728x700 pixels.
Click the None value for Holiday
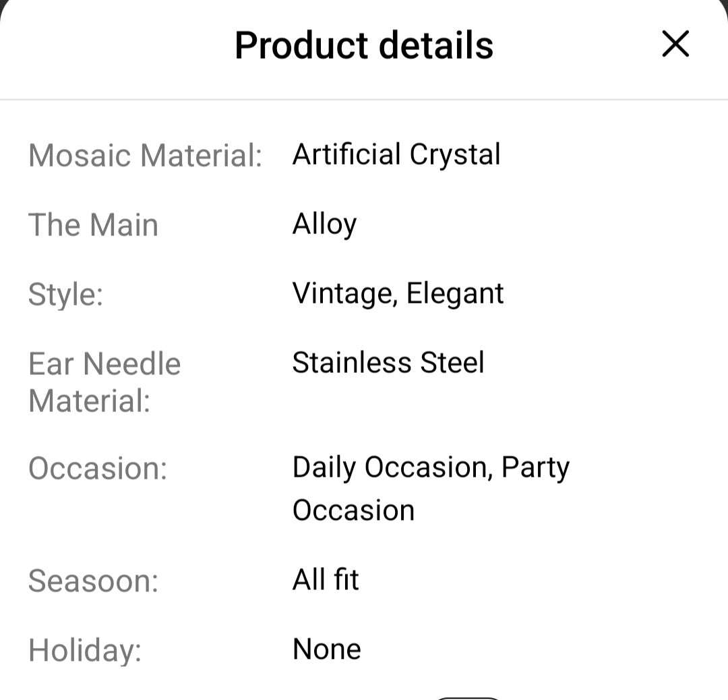[x=327, y=649]
